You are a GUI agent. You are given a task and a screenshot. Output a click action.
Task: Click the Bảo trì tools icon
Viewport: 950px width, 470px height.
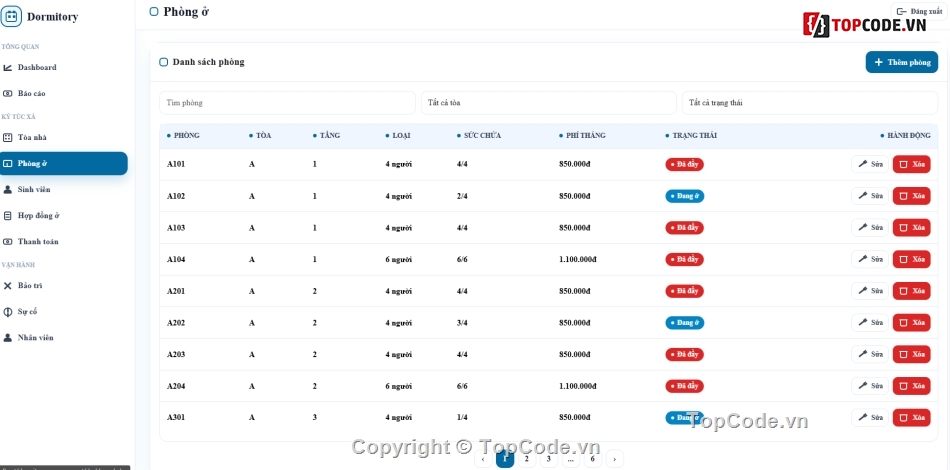point(7,285)
